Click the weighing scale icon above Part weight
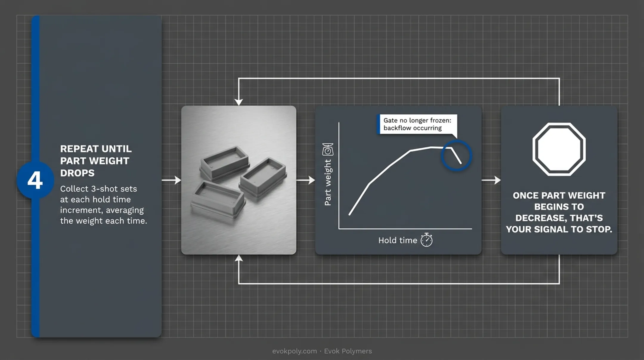The width and height of the screenshot is (644, 360). click(328, 149)
